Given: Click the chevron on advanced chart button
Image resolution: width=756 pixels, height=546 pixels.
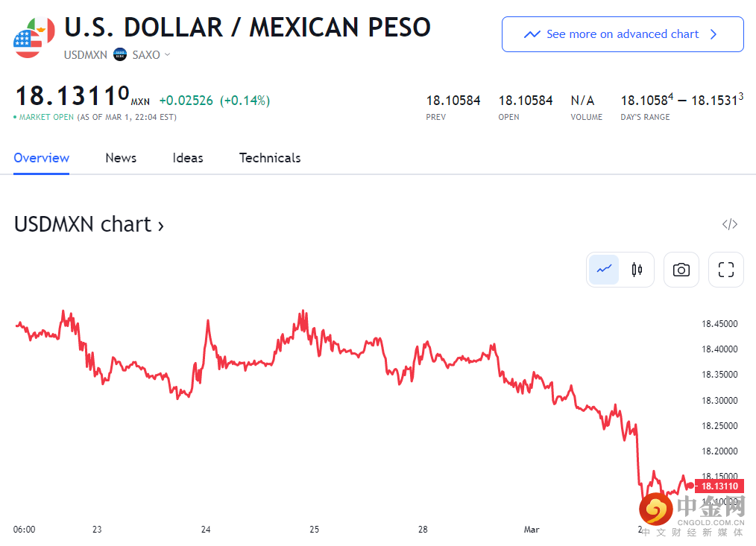Looking at the screenshot, I should tap(714, 34).
